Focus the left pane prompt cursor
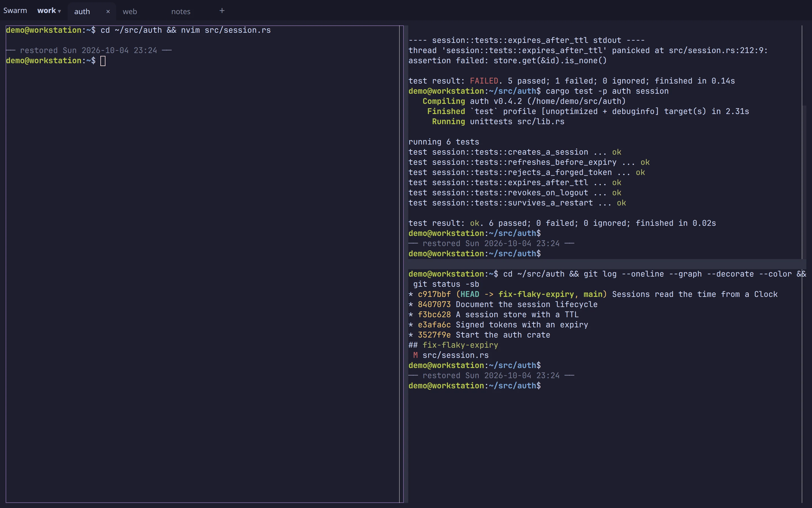The width and height of the screenshot is (812, 508). (103, 61)
